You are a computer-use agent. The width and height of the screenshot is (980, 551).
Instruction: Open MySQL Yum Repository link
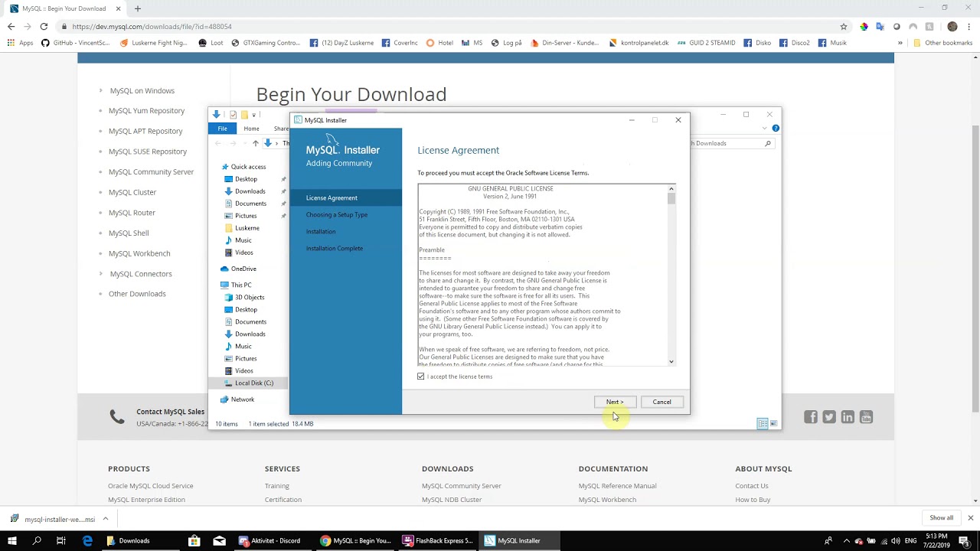coord(146,110)
